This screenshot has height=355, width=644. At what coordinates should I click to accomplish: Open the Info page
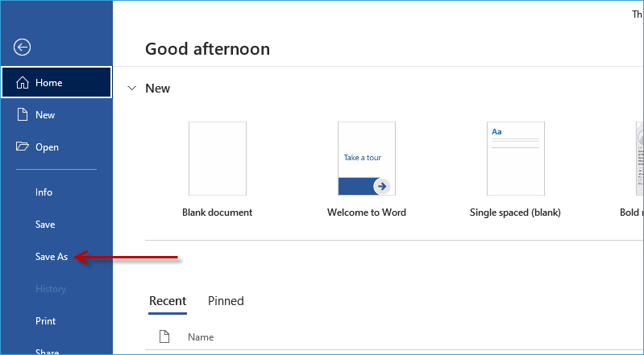click(x=44, y=192)
